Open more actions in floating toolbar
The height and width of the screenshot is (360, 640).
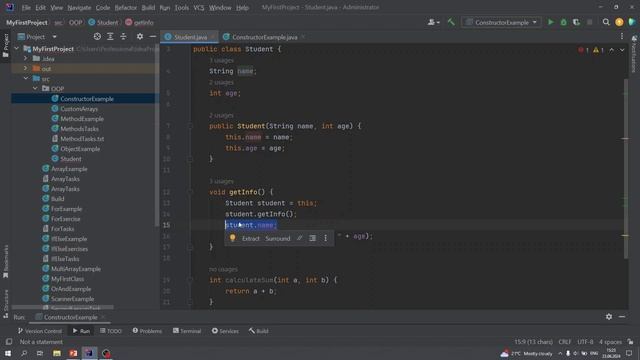[x=325, y=238]
